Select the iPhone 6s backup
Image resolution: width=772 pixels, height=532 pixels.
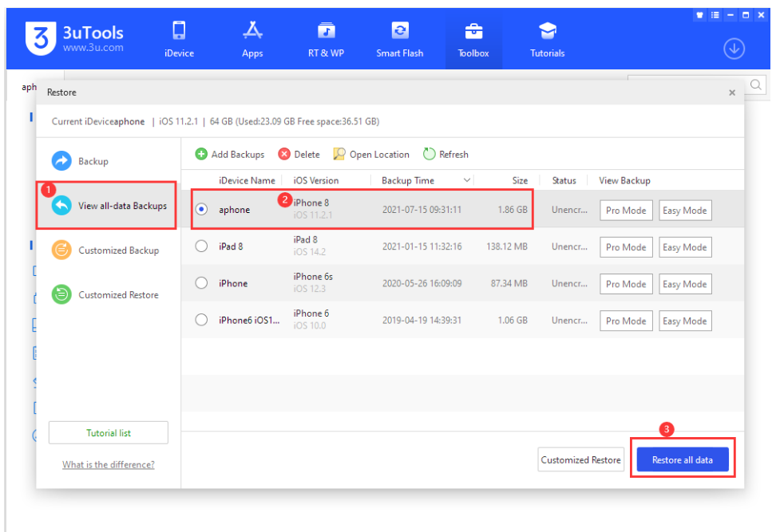(201, 283)
